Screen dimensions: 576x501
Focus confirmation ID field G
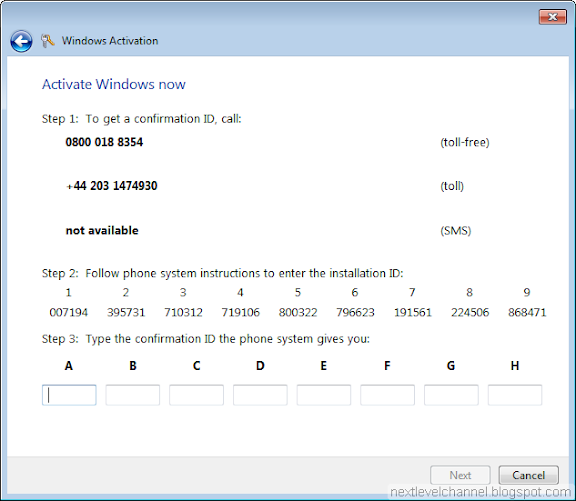(451, 395)
